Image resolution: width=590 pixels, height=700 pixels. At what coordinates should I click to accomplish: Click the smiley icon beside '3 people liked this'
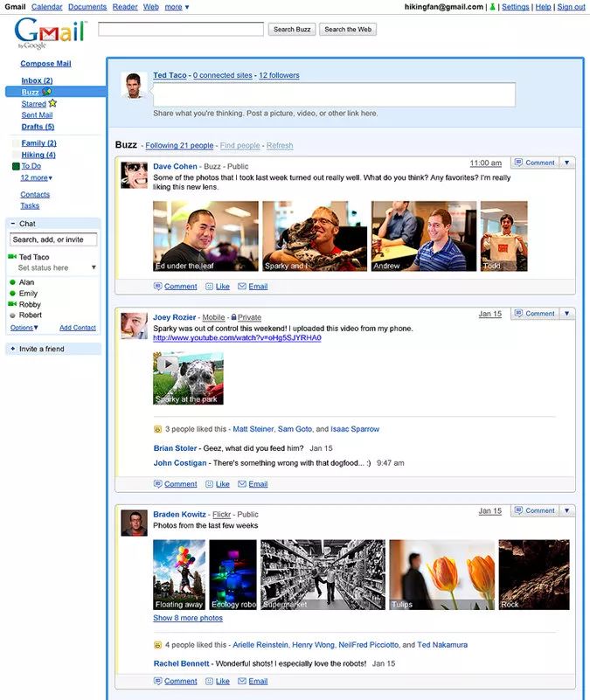coord(157,430)
